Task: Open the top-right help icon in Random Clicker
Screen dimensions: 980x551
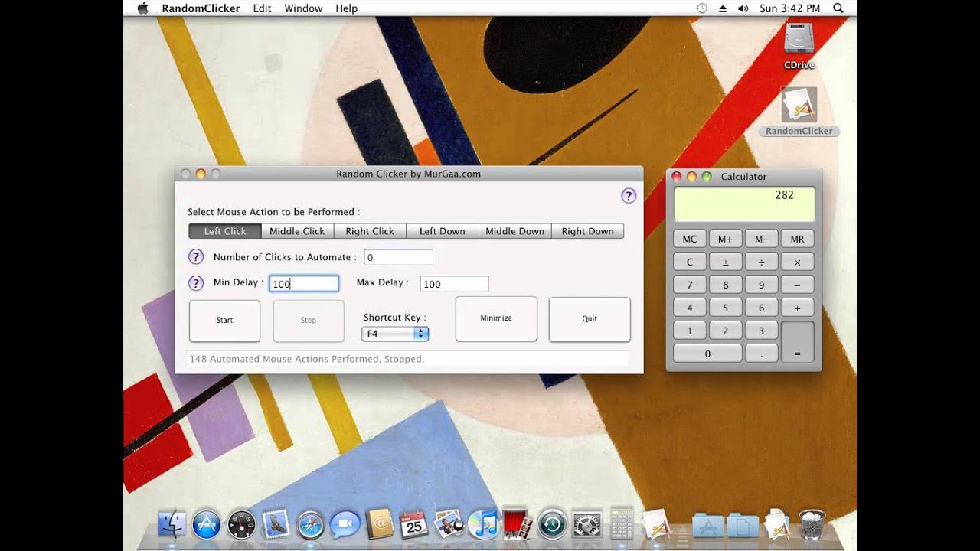Action: 629,196
